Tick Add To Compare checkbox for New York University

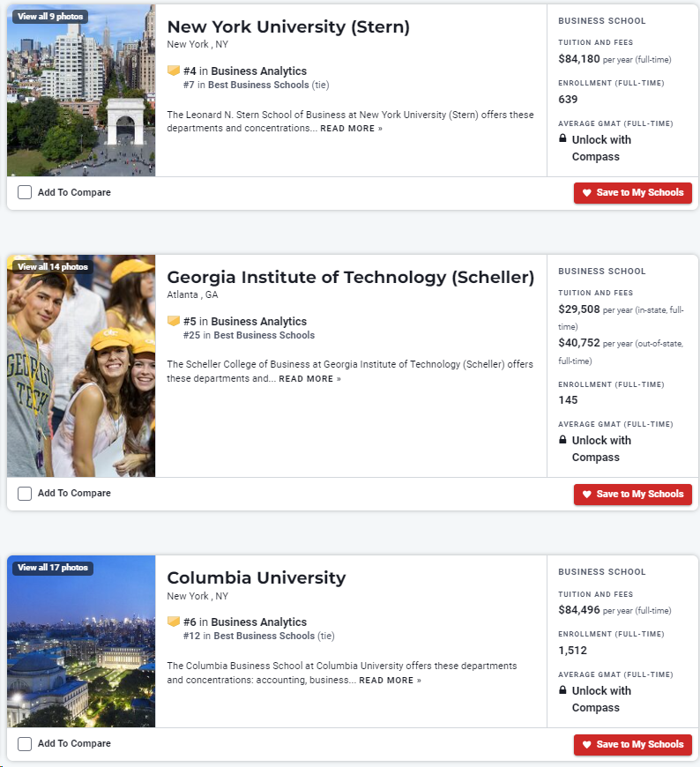click(25, 192)
